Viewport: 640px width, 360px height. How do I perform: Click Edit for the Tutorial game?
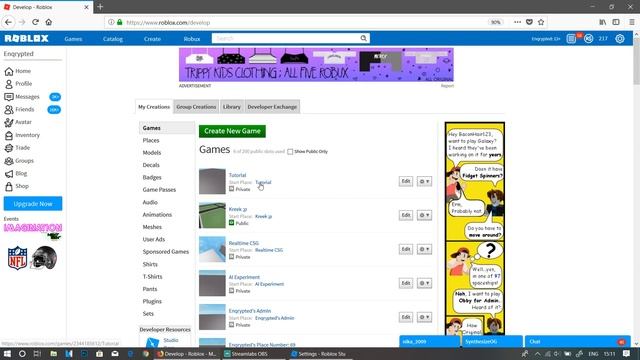406,181
